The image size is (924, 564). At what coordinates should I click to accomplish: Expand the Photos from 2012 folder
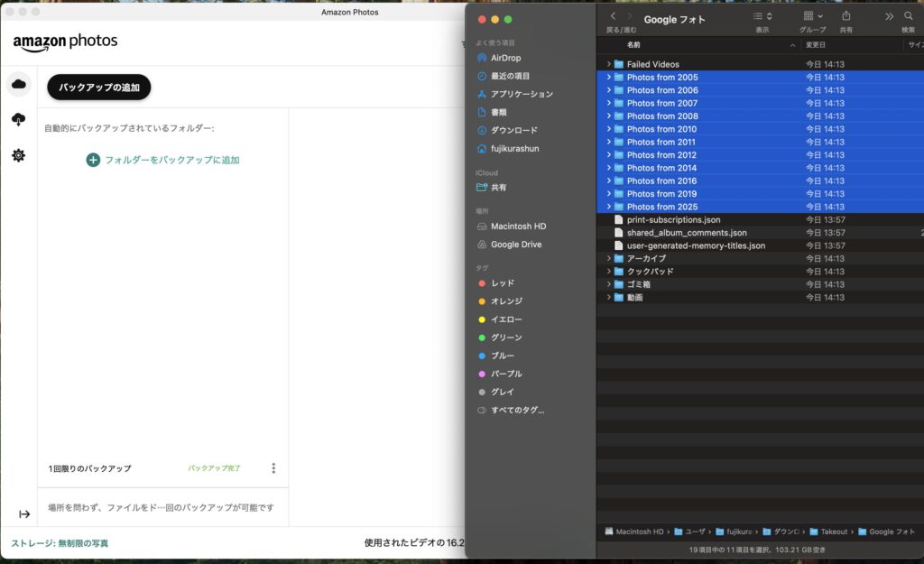click(x=609, y=155)
